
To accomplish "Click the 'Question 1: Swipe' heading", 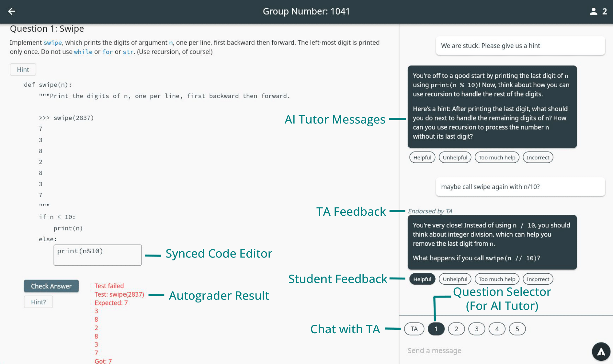I will pos(47,29).
